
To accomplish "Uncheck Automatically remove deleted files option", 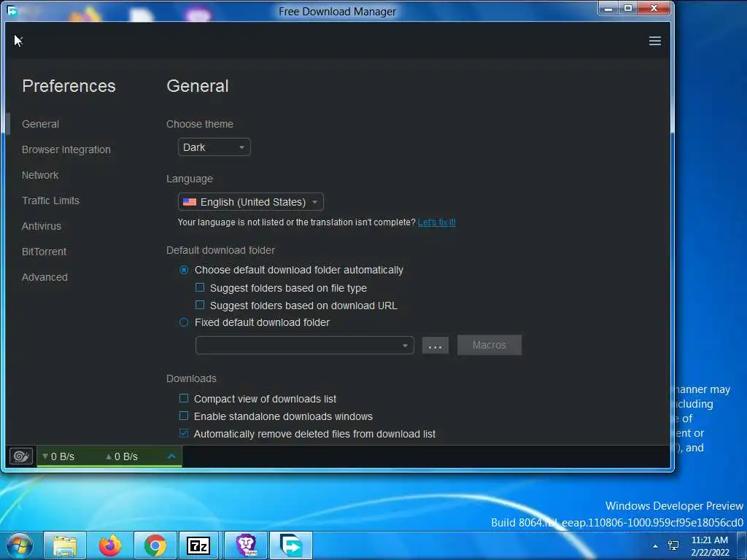I will (x=184, y=433).
